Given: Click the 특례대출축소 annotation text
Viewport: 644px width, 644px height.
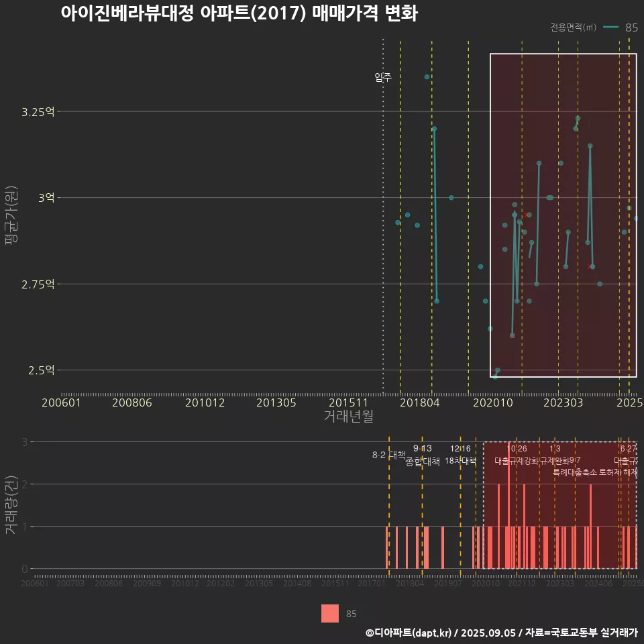Looking at the screenshot, I should coord(574,472).
